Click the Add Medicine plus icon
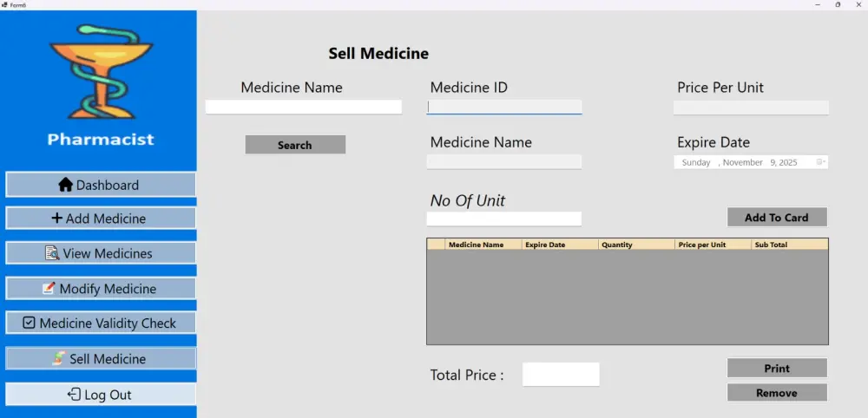This screenshot has height=418, width=868. (x=57, y=219)
